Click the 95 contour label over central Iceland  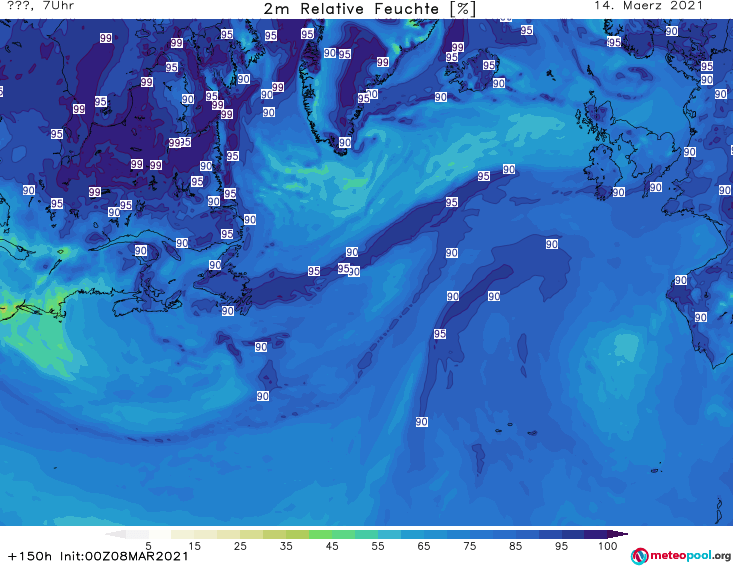coord(489,65)
